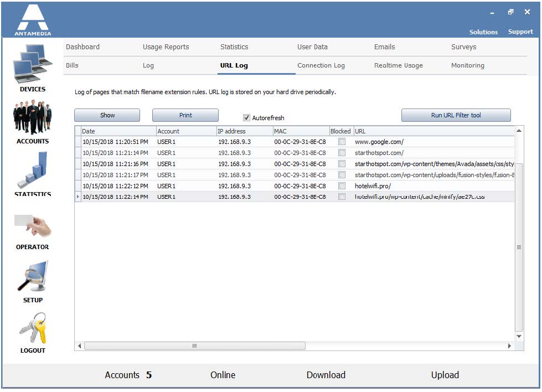The height and width of the screenshot is (392, 542).
Task: Switch to the Usage Reports tab
Action: [x=166, y=47]
